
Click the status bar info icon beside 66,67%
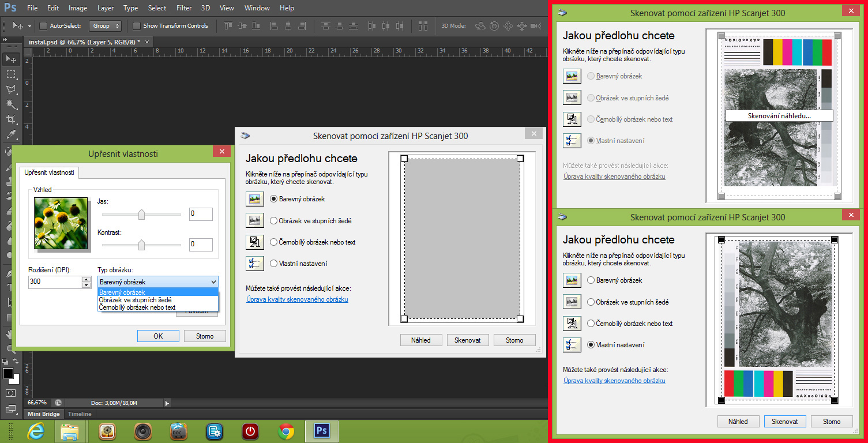click(58, 403)
